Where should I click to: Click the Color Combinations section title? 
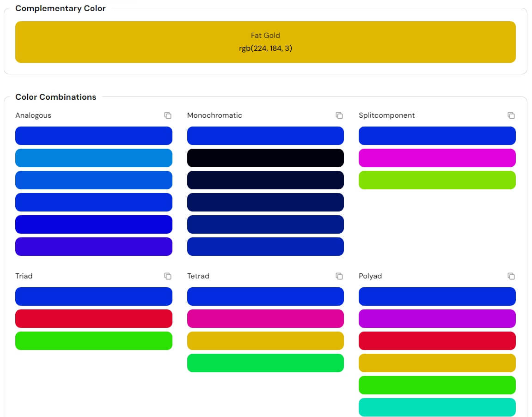55,97
